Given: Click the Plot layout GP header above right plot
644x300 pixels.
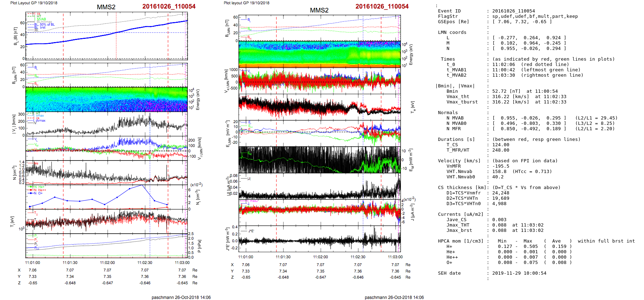Looking at the screenshot, I should click(x=246, y=3).
